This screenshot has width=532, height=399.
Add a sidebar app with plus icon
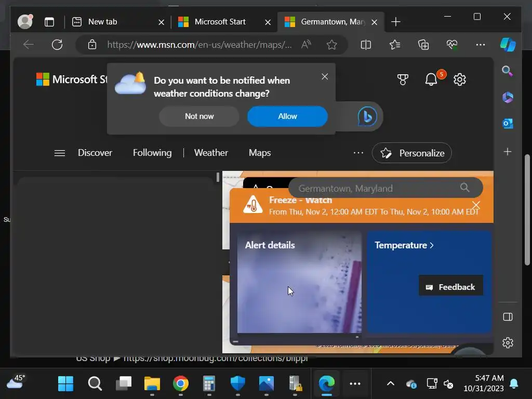tap(508, 152)
